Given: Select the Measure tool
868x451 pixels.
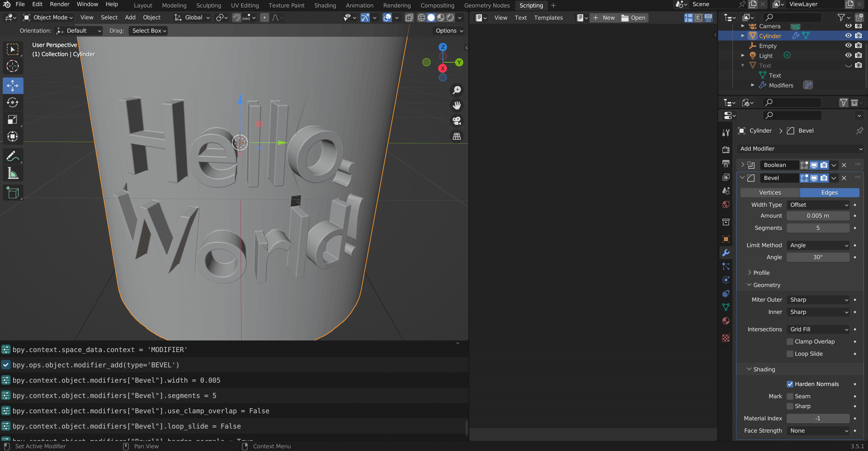Looking at the screenshot, I should (13, 173).
